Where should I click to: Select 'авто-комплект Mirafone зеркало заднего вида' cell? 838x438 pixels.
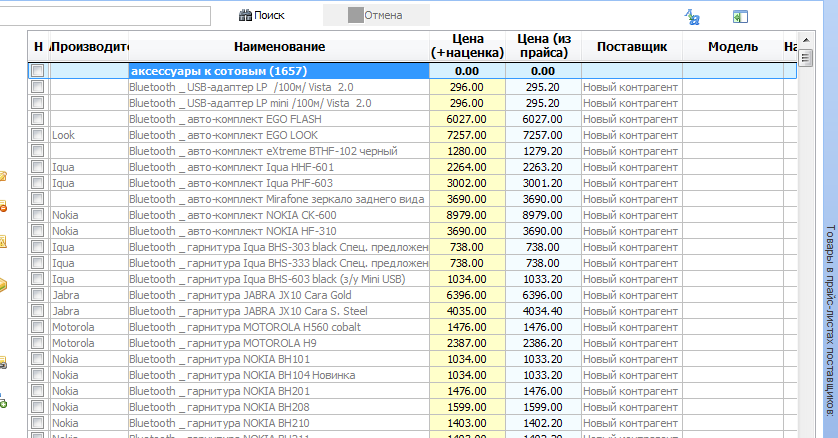279,199
